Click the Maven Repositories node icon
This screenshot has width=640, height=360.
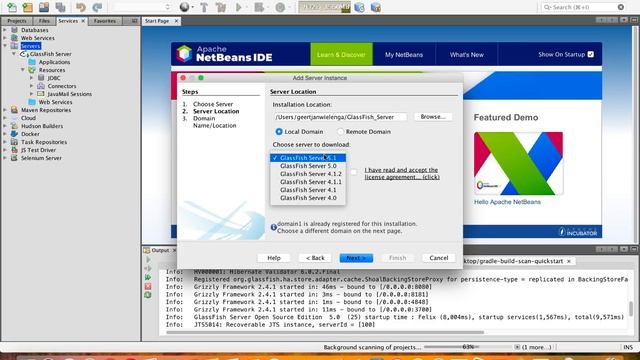coord(14,110)
